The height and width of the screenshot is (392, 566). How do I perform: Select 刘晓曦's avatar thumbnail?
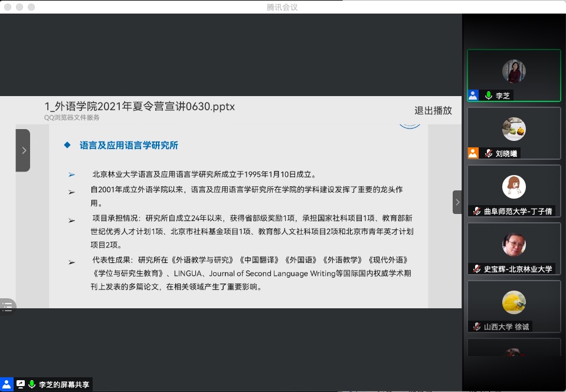tap(513, 129)
